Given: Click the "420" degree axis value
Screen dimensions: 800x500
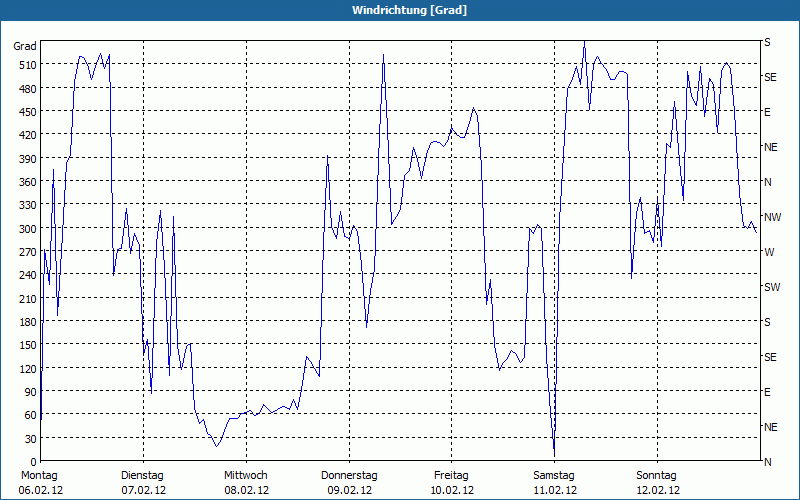Looking at the screenshot, I should [x=28, y=135].
